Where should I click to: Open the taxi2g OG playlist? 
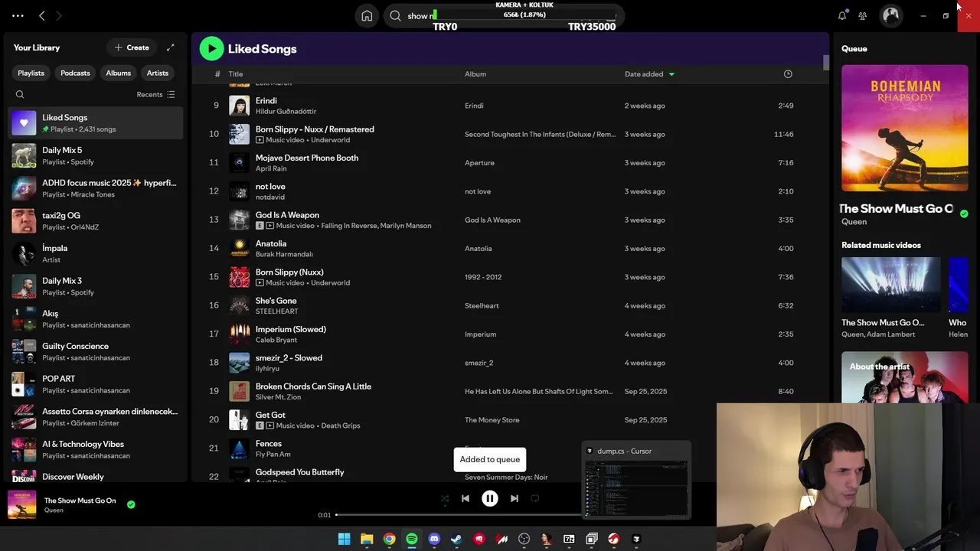96,220
